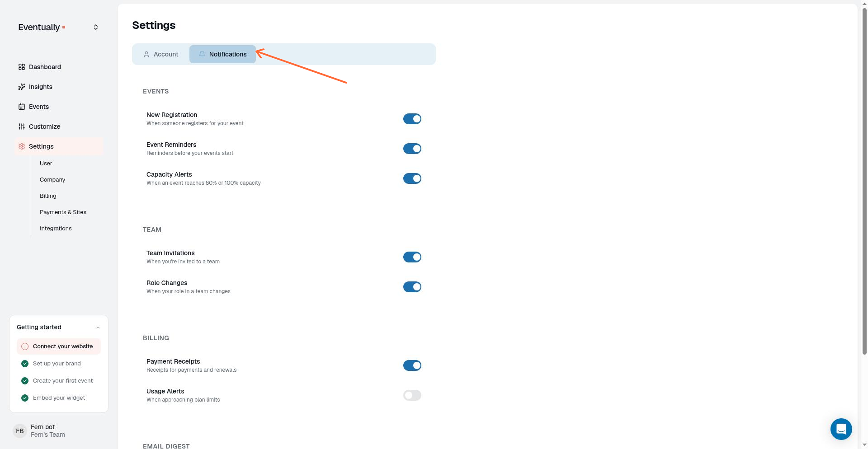Click the green check beside Set up your brand

point(25,364)
